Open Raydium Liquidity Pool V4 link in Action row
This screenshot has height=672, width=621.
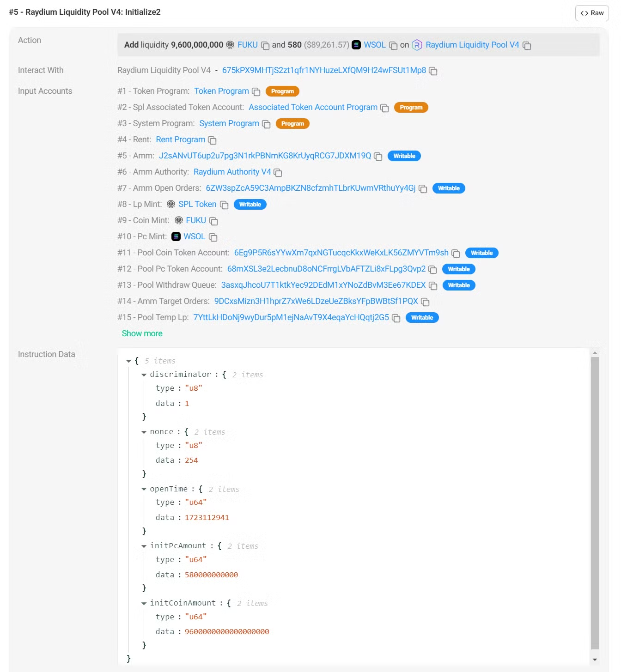click(472, 45)
